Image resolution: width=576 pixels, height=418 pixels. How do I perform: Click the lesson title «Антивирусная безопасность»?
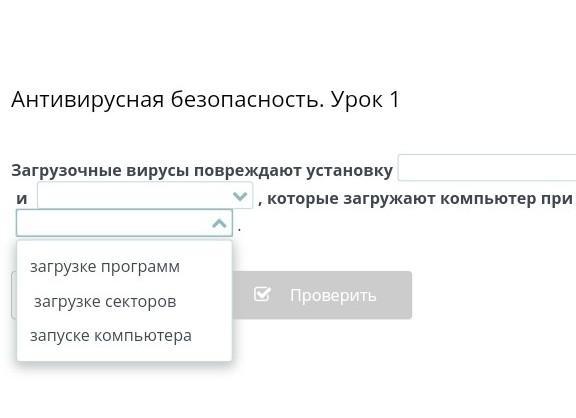click(168, 99)
